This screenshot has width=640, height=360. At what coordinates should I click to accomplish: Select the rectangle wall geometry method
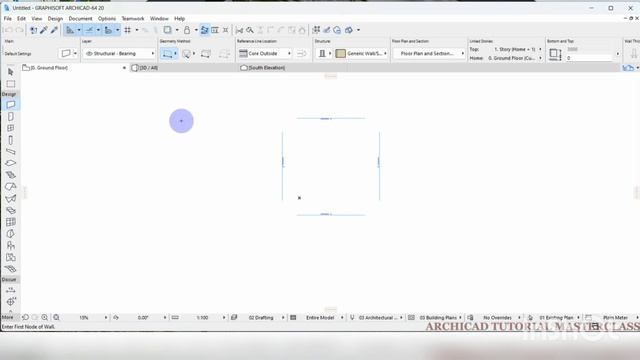[x=206, y=53]
